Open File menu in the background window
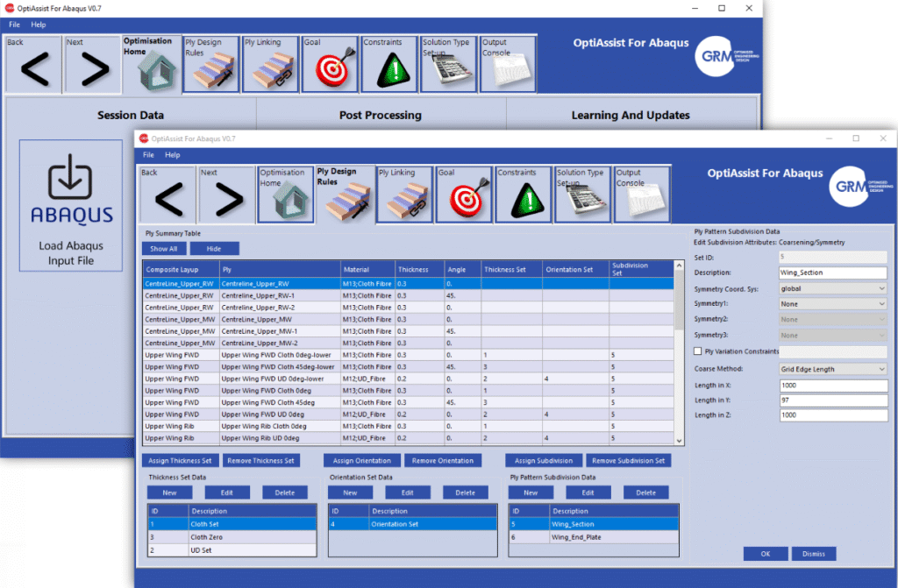 tap(14, 25)
